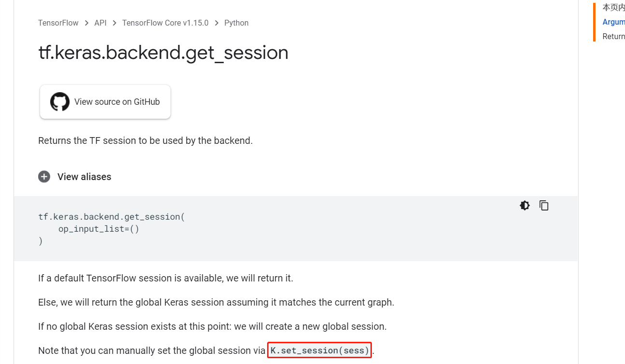Select the tf.keras.backend.get_session page title
Image resolution: width=625 pixels, height=364 pixels.
click(163, 52)
